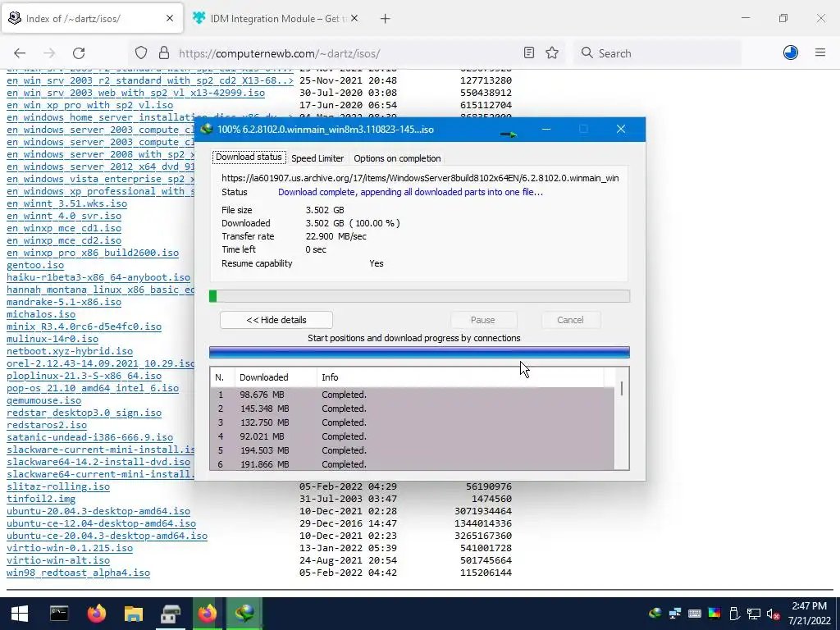Image resolution: width=840 pixels, height=630 pixels.
Task: Click the browser Search field
Action: 658,53
